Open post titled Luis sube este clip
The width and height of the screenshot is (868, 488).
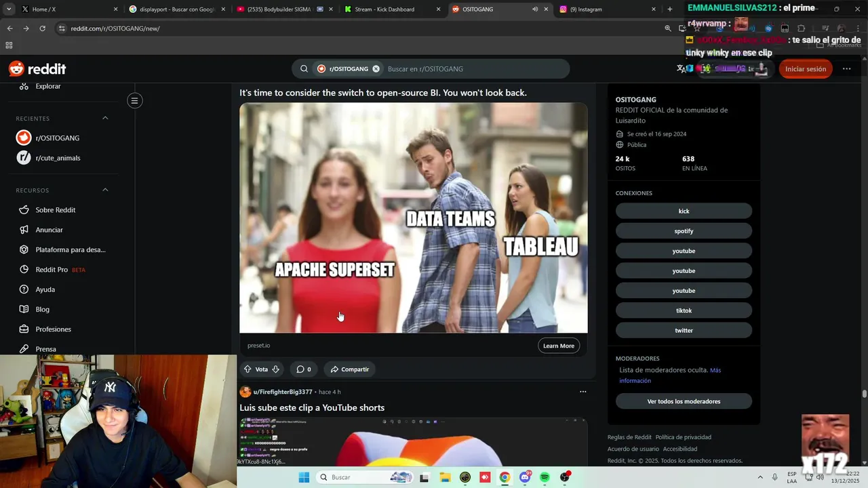click(312, 407)
